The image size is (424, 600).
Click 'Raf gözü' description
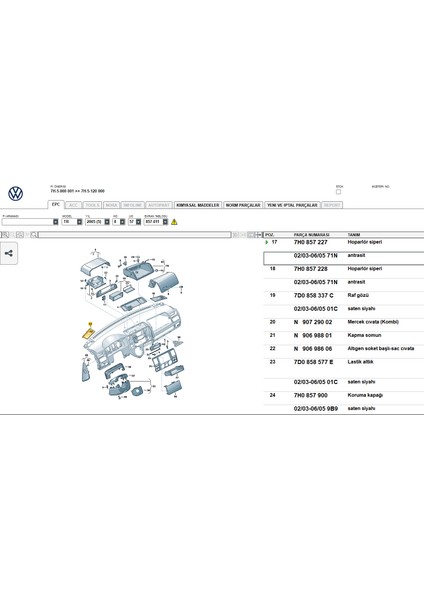point(358,295)
